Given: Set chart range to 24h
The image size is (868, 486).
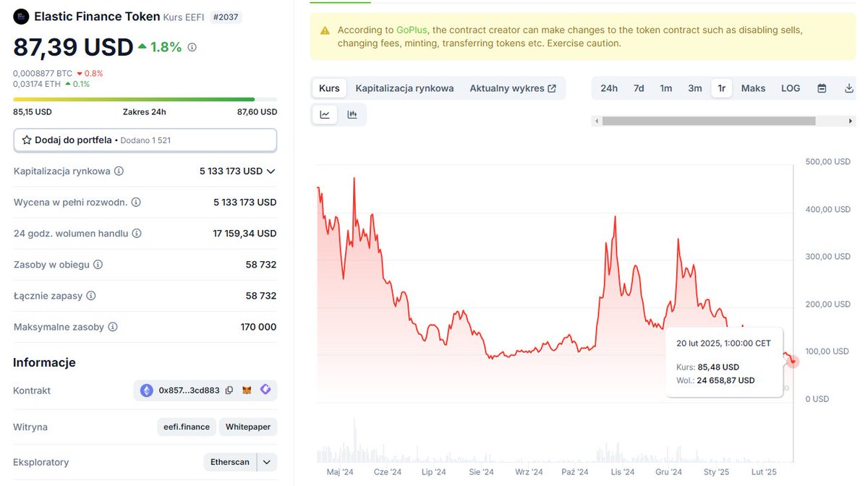Looking at the screenshot, I should pos(609,88).
